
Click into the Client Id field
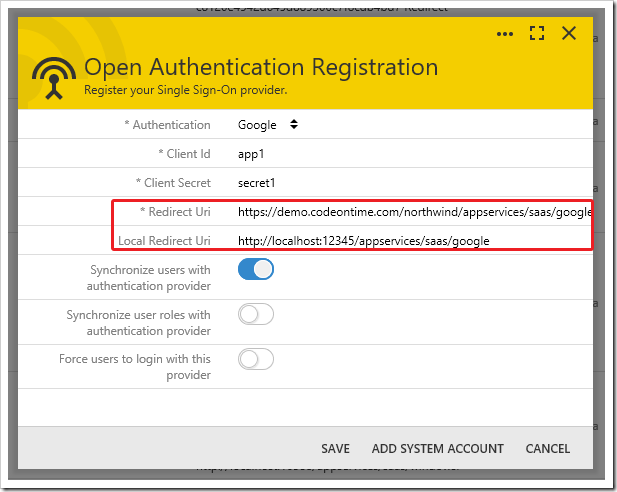click(400, 155)
